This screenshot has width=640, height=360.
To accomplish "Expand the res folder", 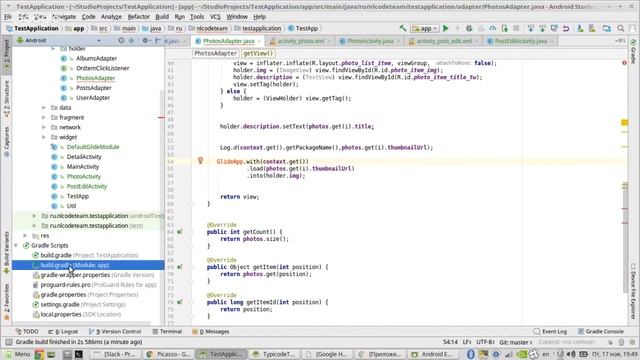I will tap(25, 236).
